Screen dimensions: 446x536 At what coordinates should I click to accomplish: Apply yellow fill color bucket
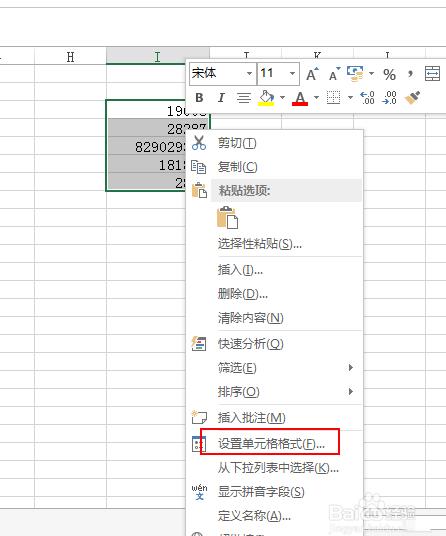pyautogui.click(x=267, y=98)
